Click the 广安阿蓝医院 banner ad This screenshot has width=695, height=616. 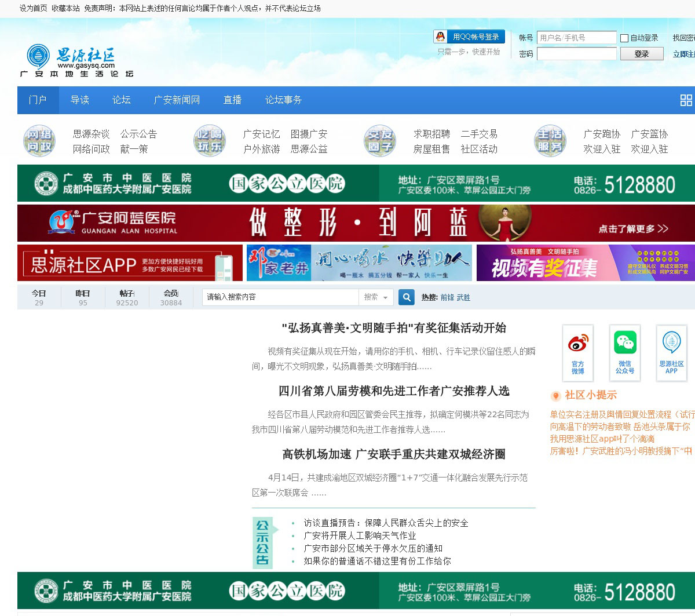pyautogui.click(x=356, y=223)
